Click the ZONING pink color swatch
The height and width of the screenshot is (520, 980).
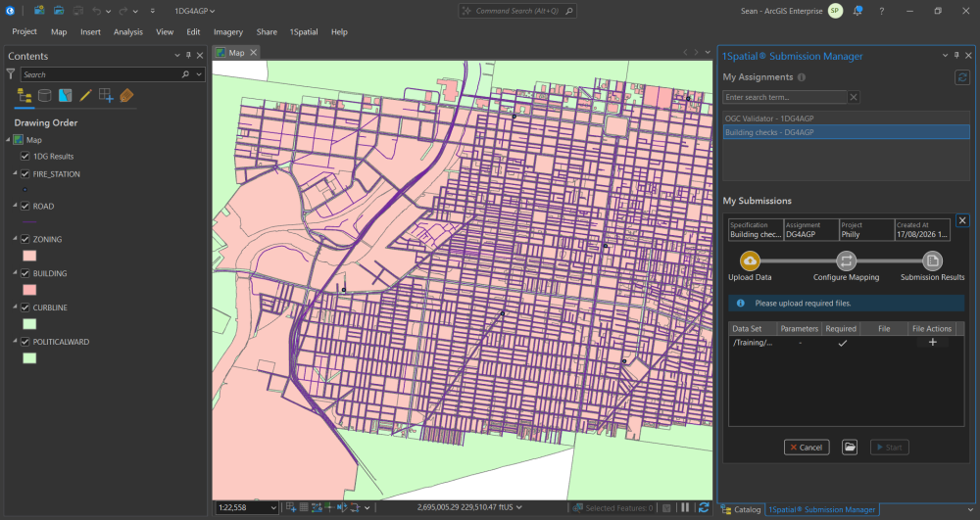coord(29,256)
